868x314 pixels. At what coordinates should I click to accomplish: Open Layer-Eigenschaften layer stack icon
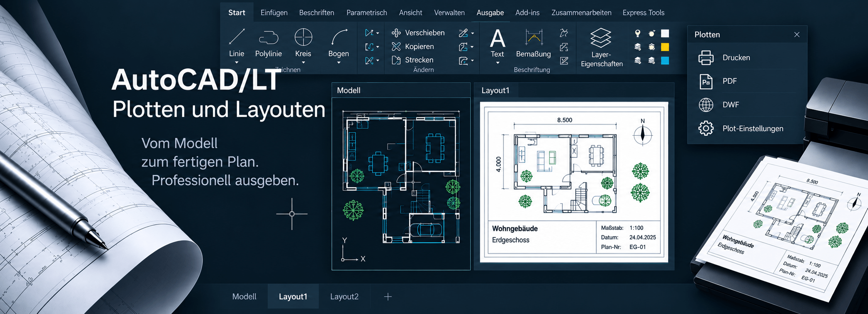(x=601, y=38)
